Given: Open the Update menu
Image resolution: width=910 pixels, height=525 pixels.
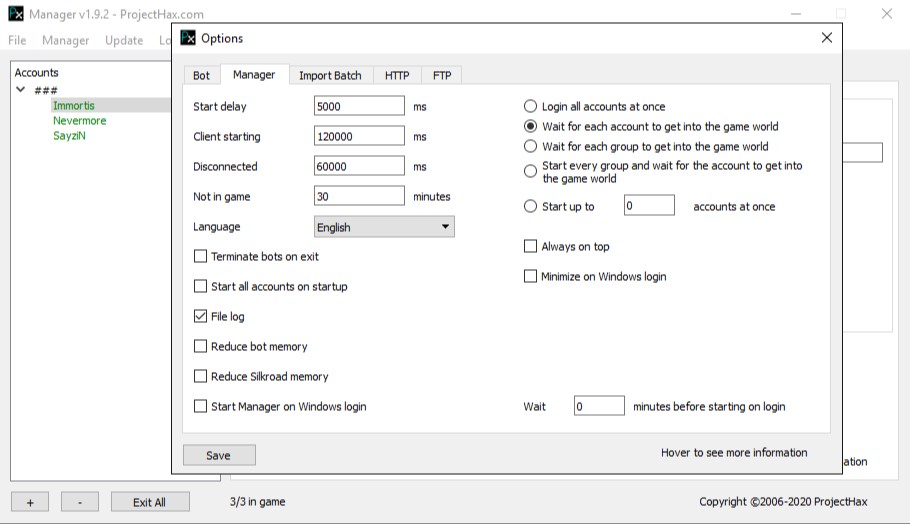Looking at the screenshot, I should (124, 41).
